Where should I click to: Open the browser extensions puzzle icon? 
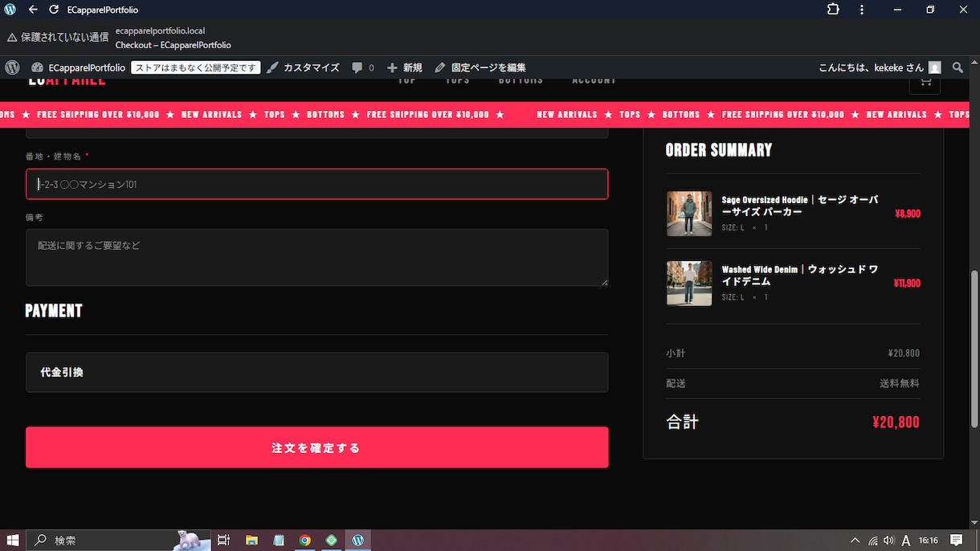click(833, 10)
